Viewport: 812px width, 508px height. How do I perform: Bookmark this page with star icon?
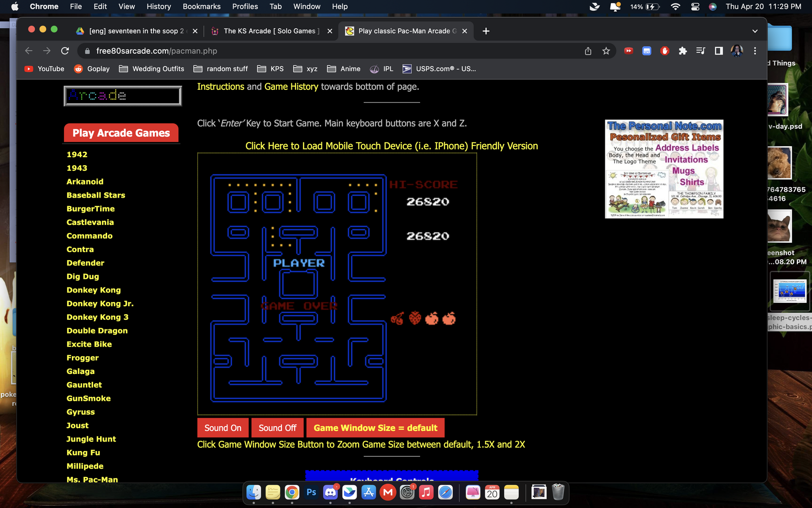click(606, 51)
